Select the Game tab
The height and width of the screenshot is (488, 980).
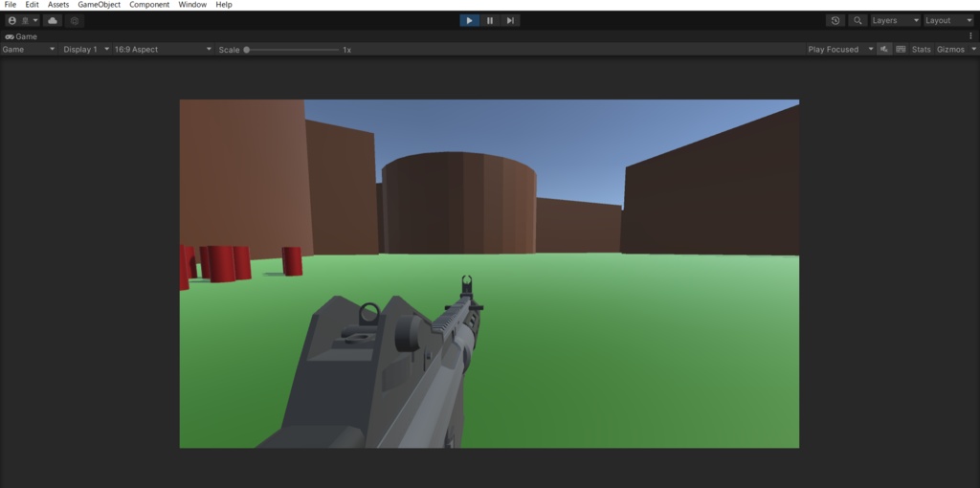(21, 36)
